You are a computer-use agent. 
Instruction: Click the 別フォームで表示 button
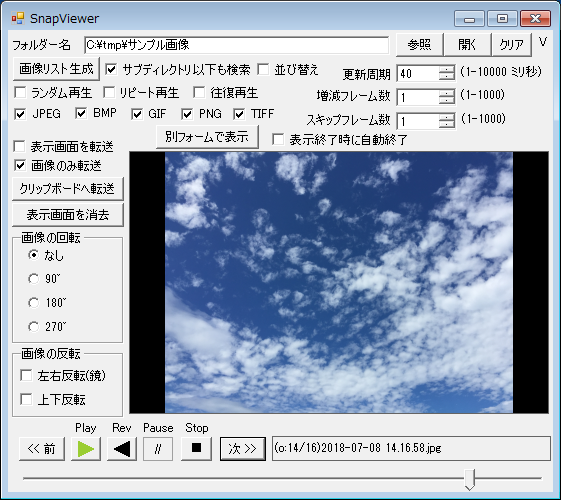point(207,137)
